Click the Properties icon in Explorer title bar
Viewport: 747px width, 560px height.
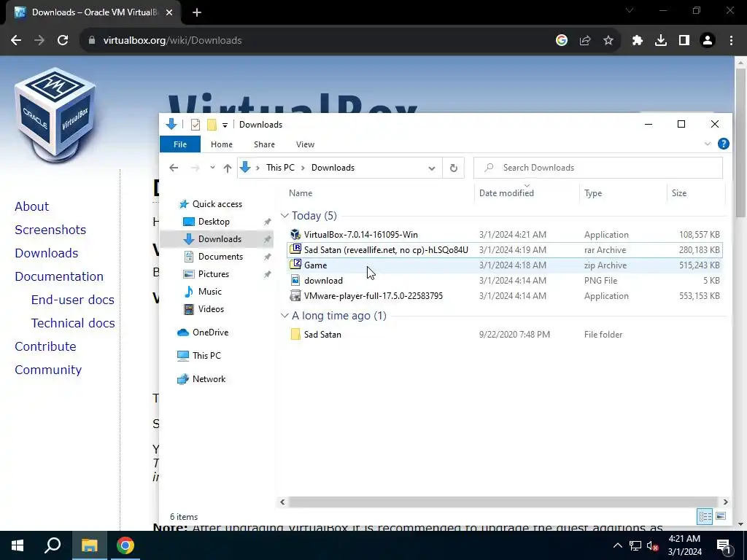196,125
